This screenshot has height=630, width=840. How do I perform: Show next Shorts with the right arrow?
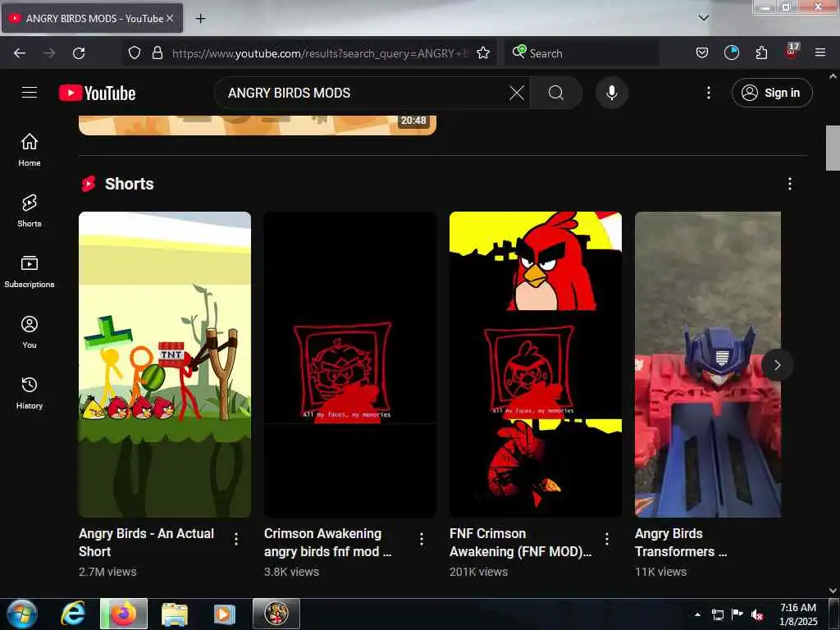coord(778,365)
